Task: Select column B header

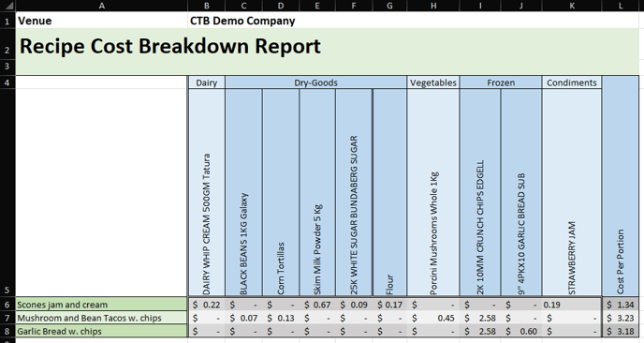Action: click(x=207, y=6)
